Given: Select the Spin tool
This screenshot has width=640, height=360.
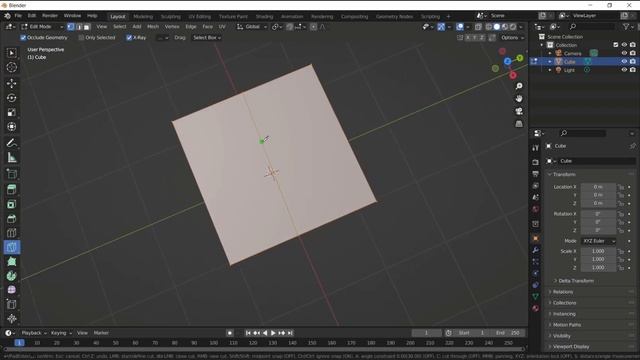Looking at the screenshot, I should [11, 276].
